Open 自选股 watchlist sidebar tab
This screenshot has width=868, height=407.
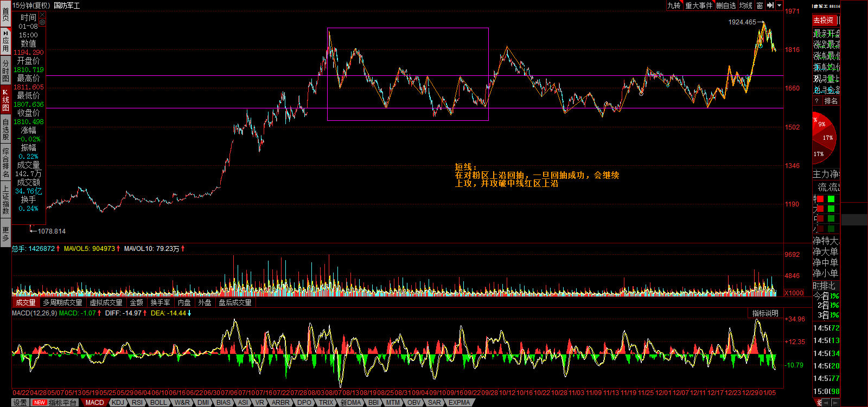(x=5, y=130)
